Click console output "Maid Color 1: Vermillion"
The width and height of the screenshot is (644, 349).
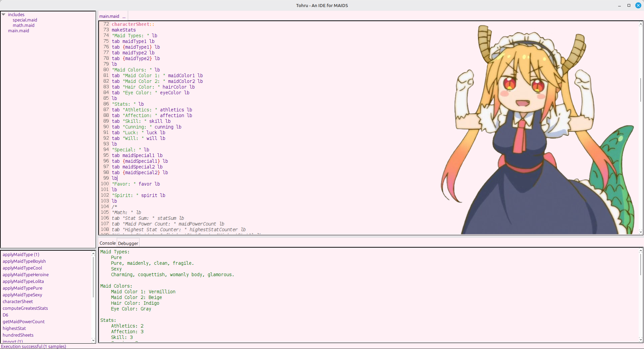pos(143,292)
